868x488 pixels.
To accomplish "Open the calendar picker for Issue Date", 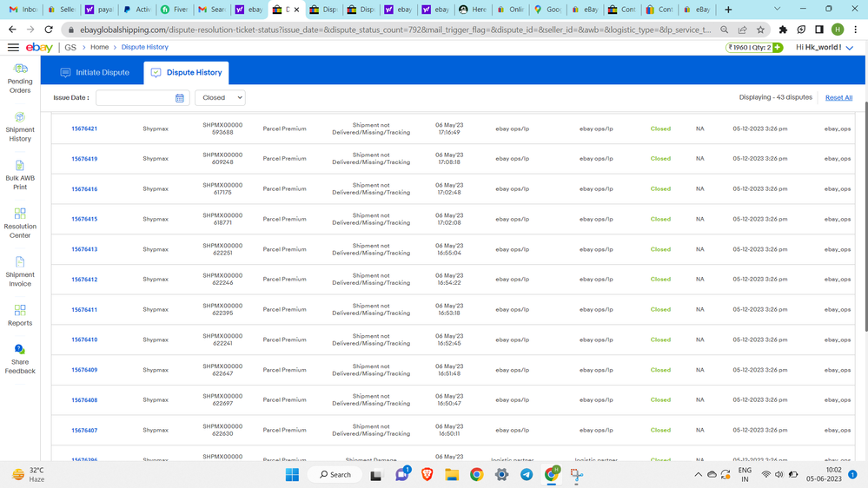I will click(179, 98).
